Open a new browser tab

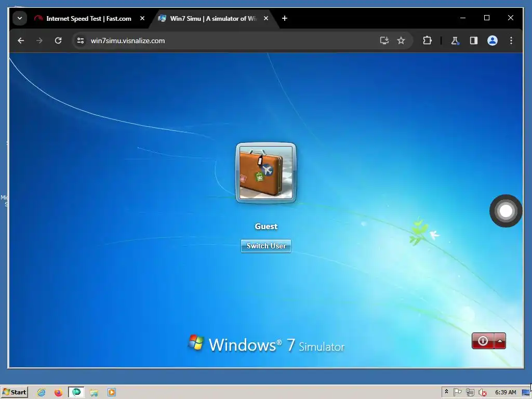(x=285, y=18)
